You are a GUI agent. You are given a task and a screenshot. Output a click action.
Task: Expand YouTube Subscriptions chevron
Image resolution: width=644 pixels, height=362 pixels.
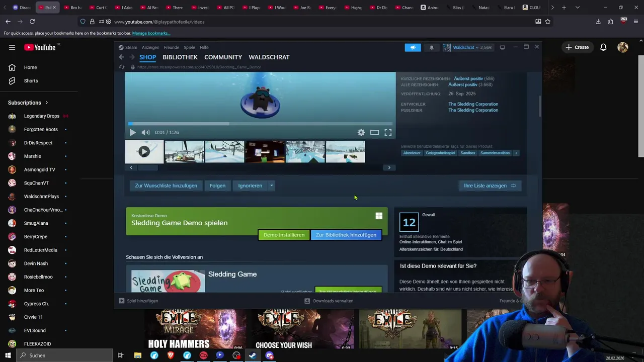(47, 103)
